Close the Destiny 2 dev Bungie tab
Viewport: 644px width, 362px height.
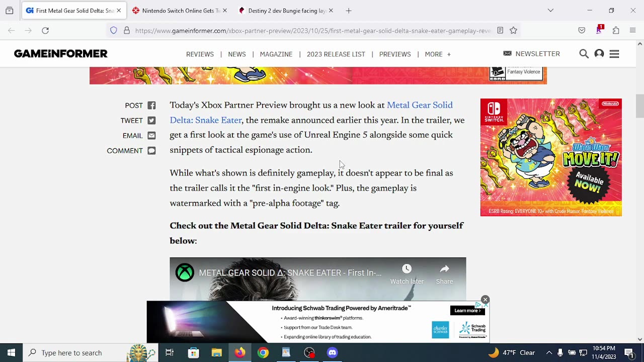(331, 11)
